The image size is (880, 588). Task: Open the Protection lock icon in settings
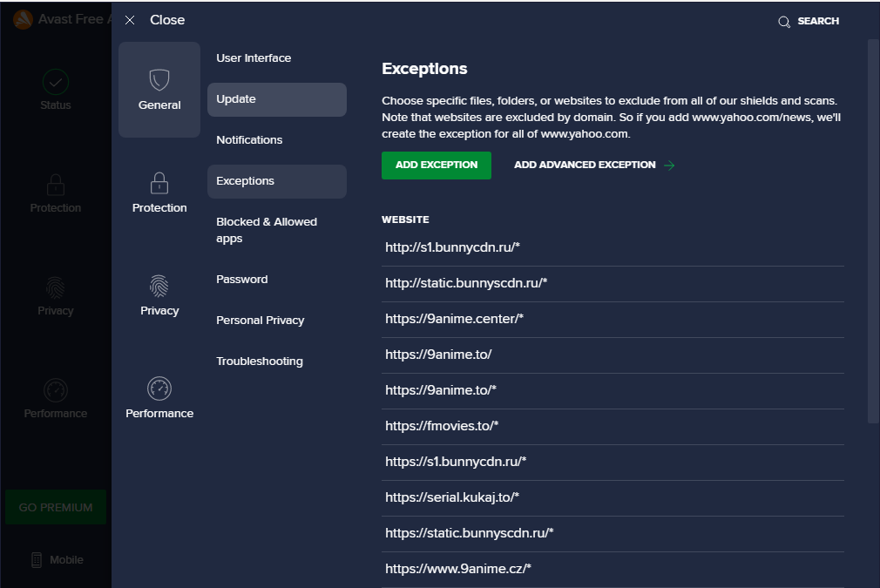click(159, 183)
